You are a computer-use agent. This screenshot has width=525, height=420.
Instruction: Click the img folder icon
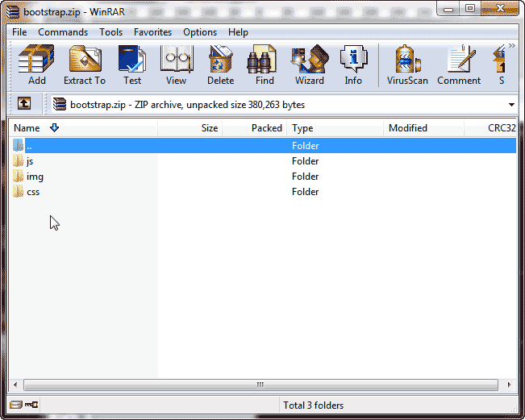(18, 177)
